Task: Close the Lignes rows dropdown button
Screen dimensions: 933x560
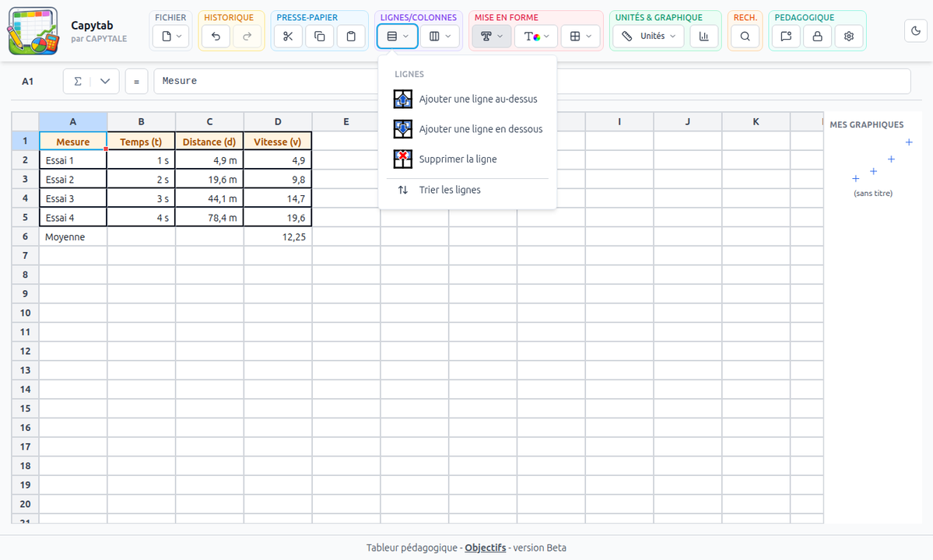Action: (x=397, y=37)
